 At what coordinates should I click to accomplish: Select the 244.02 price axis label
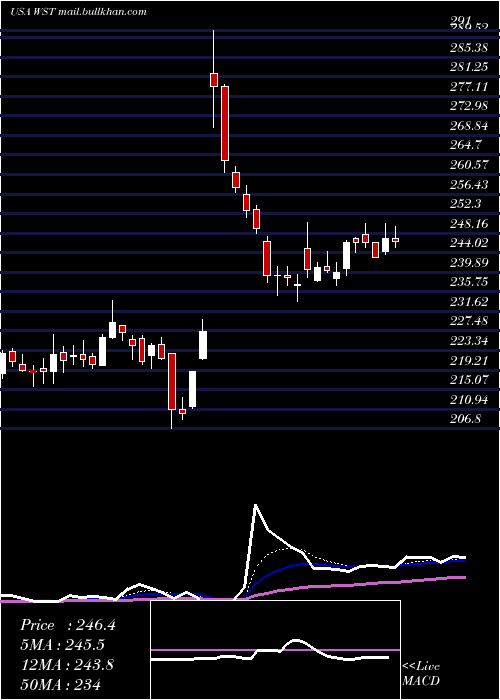coord(471,243)
